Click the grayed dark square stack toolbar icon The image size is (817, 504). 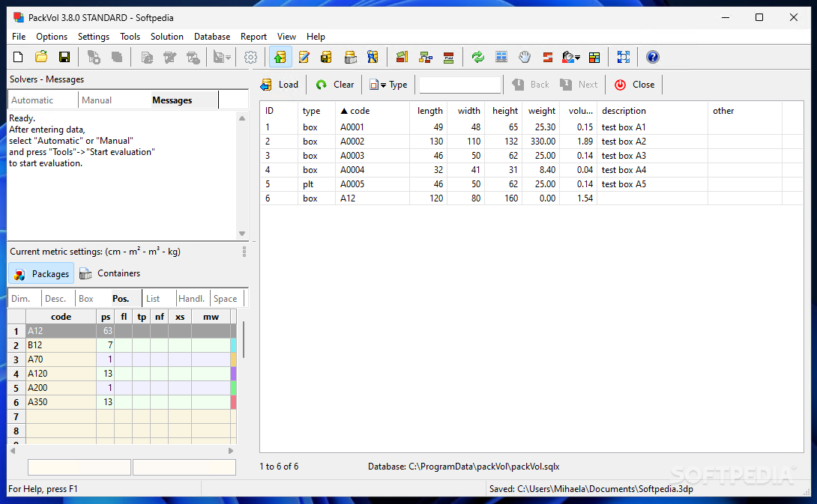(117, 57)
